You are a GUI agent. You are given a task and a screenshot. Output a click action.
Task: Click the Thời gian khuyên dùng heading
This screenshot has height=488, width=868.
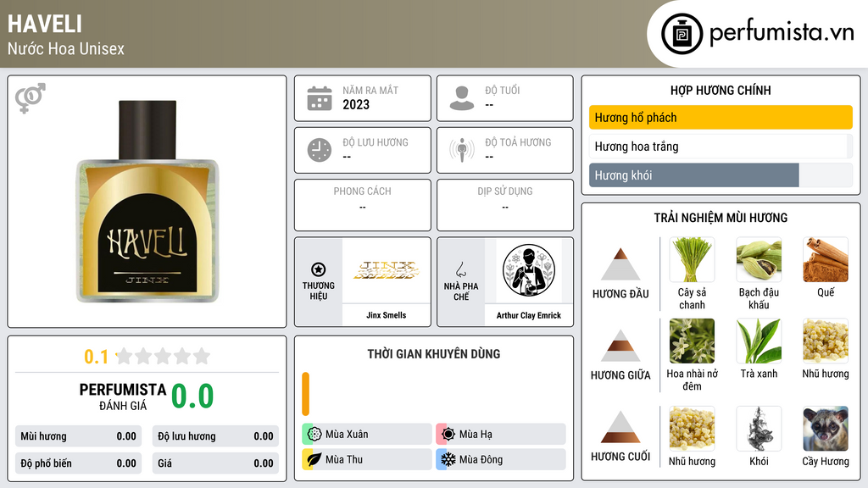coord(433,353)
